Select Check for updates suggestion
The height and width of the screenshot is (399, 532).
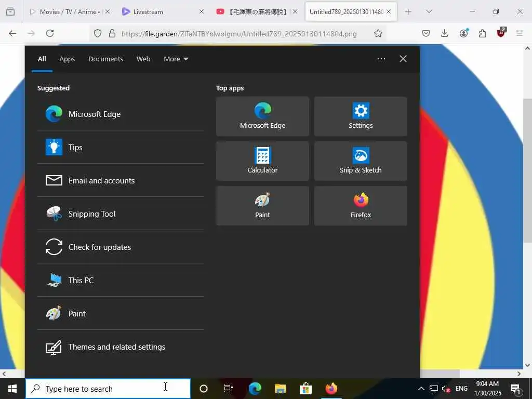[121, 247]
